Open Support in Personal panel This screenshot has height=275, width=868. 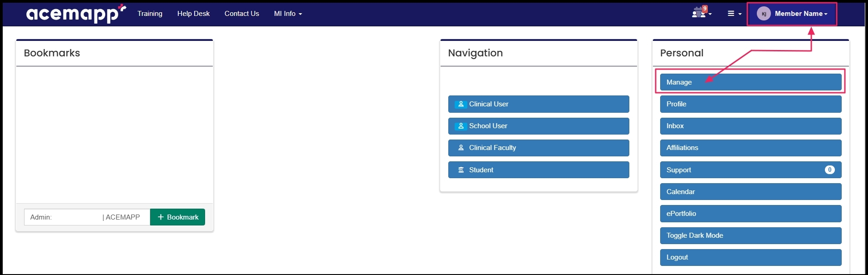pyautogui.click(x=750, y=170)
